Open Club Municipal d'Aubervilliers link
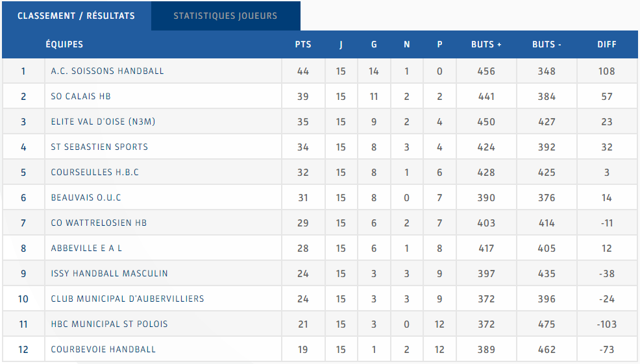 click(127, 299)
